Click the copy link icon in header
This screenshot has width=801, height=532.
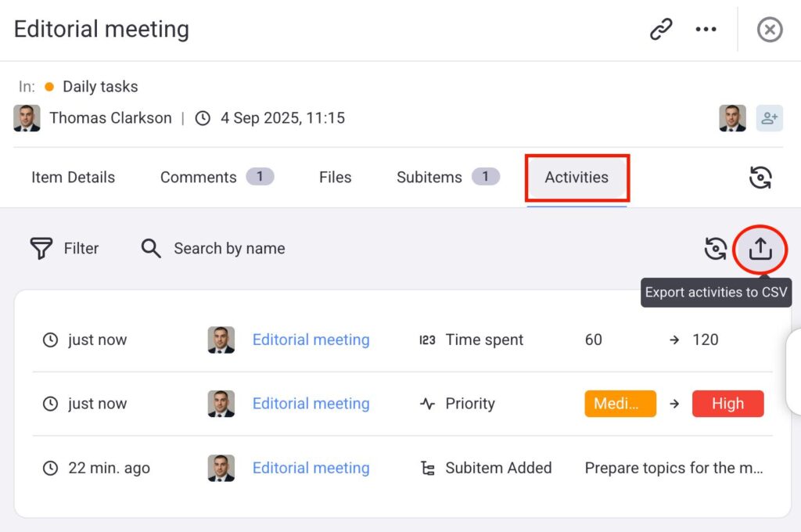point(661,31)
